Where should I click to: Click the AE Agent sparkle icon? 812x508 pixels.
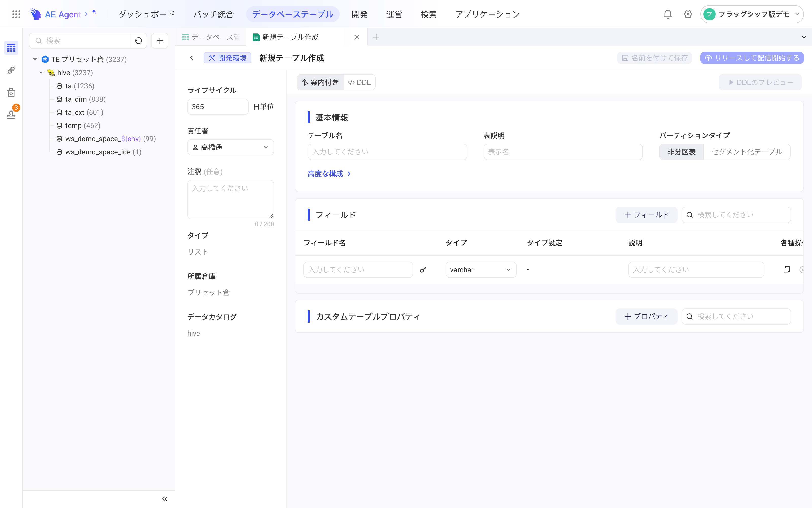[x=94, y=12]
